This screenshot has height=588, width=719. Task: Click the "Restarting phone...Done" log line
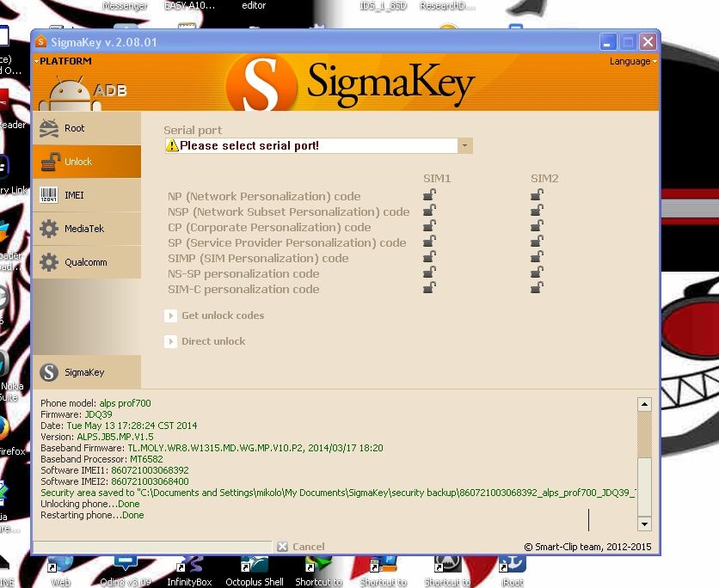point(92,515)
